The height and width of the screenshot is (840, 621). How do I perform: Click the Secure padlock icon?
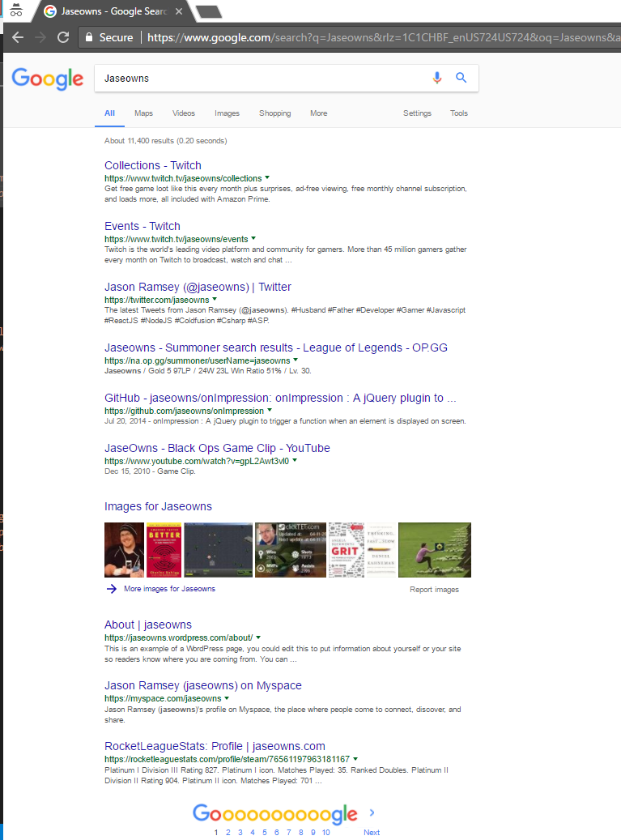click(x=89, y=37)
